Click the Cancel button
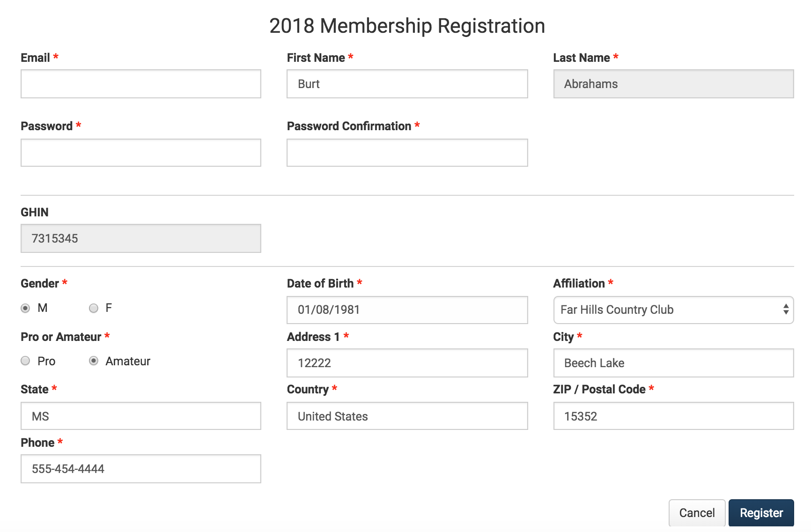Screen dimensions: 811x532 tap(697, 513)
